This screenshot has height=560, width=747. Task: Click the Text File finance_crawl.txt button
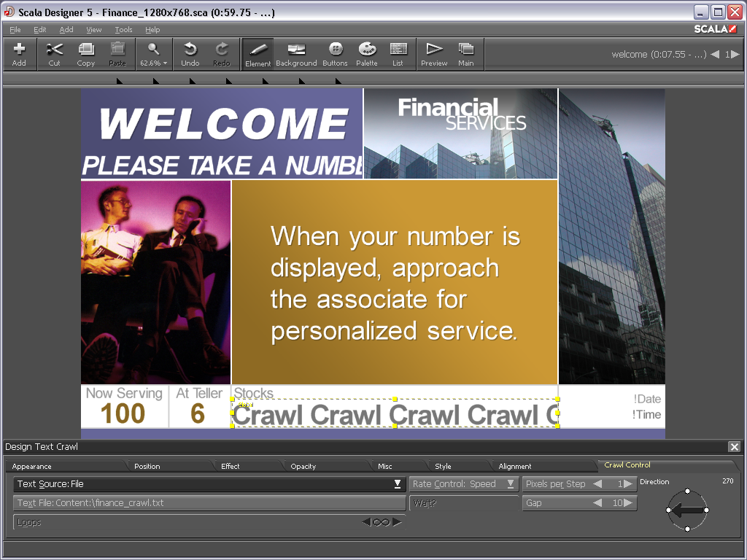coord(209,503)
